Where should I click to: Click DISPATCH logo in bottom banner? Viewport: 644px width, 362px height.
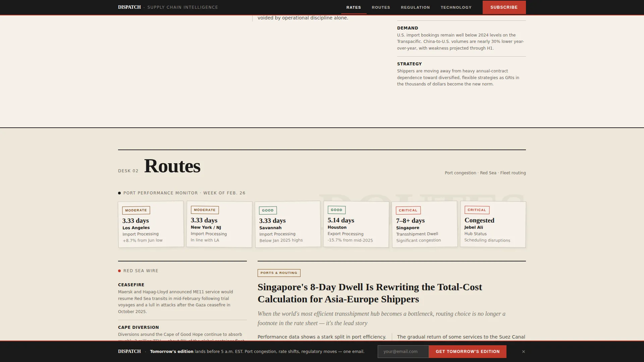click(x=129, y=351)
